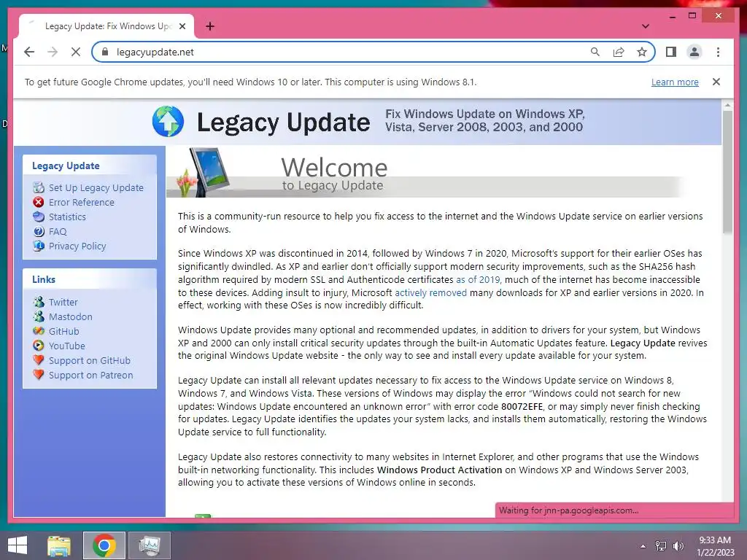Click the scrollbar up arrow
The height and width of the screenshot is (560, 747).
[727, 105]
